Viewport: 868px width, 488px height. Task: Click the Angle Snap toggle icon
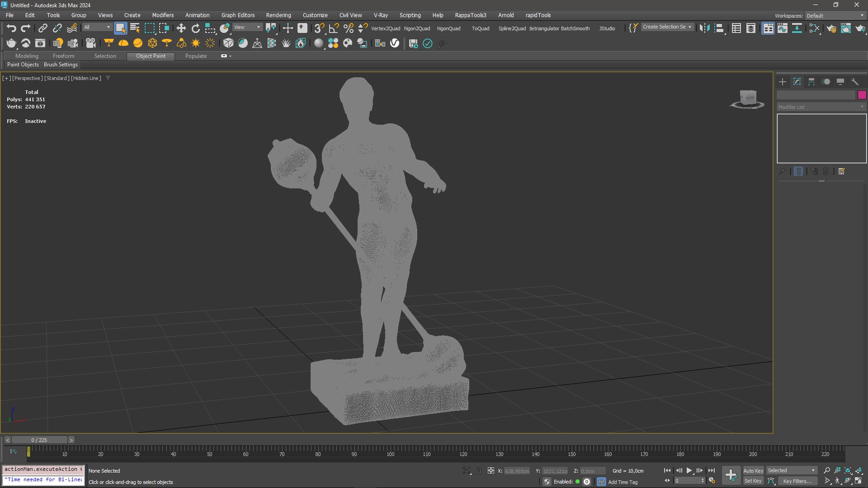pyautogui.click(x=334, y=28)
